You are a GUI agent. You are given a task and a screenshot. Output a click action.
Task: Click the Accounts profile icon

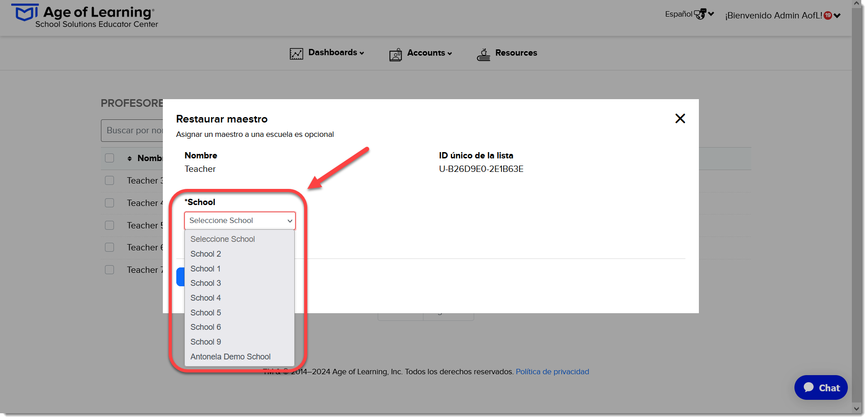click(396, 55)
